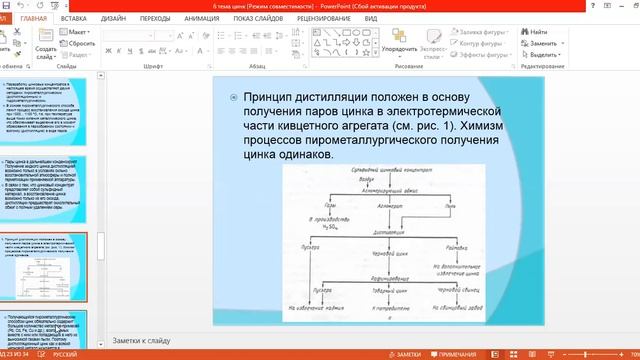Open the ГЛАВНАЯ ribbon tab

tap(34, 18)
